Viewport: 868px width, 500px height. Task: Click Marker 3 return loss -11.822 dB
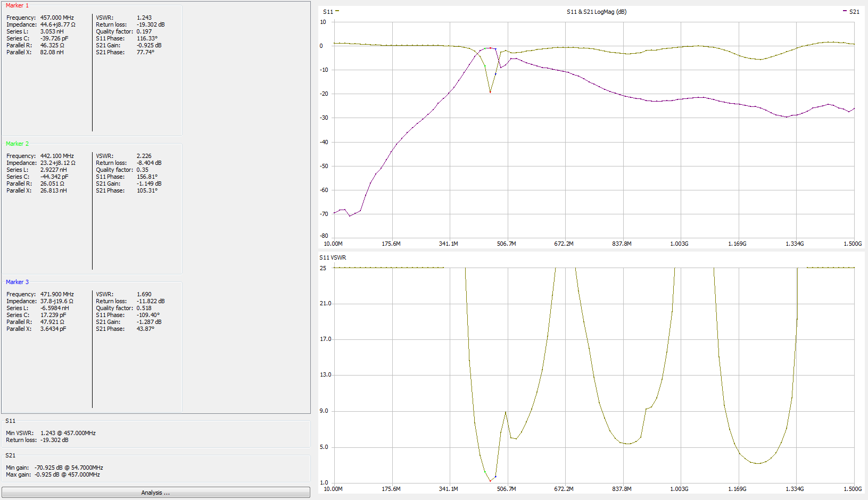coord(151,301)
